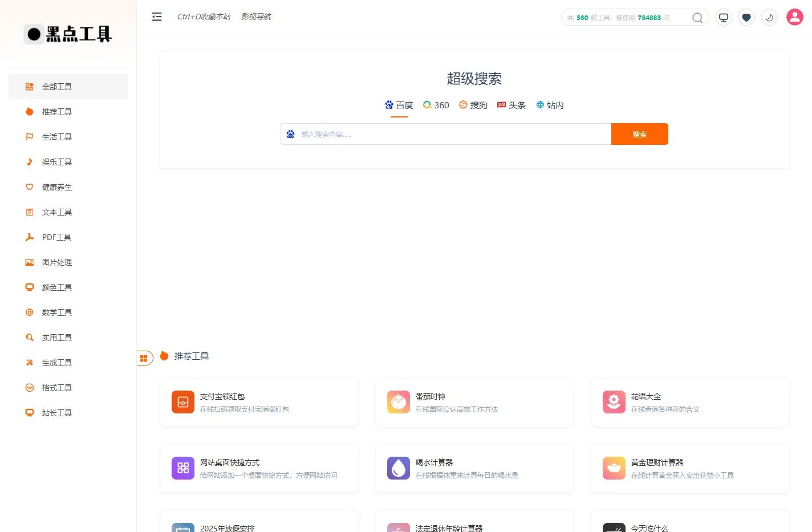
Task: Open the 2025年放假安排 tool card
Action: coord(259,522)
